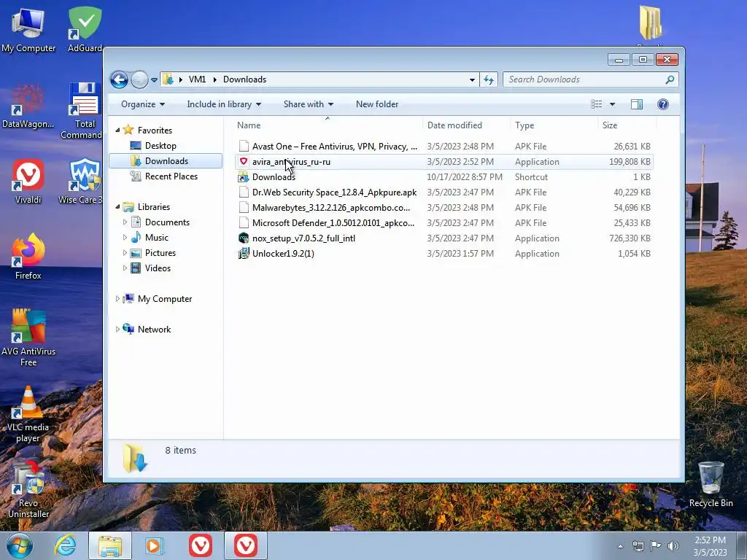Select the Downloads shortcut file icon
The width and height of the screenshot is (747, 560).
point(244,176)
